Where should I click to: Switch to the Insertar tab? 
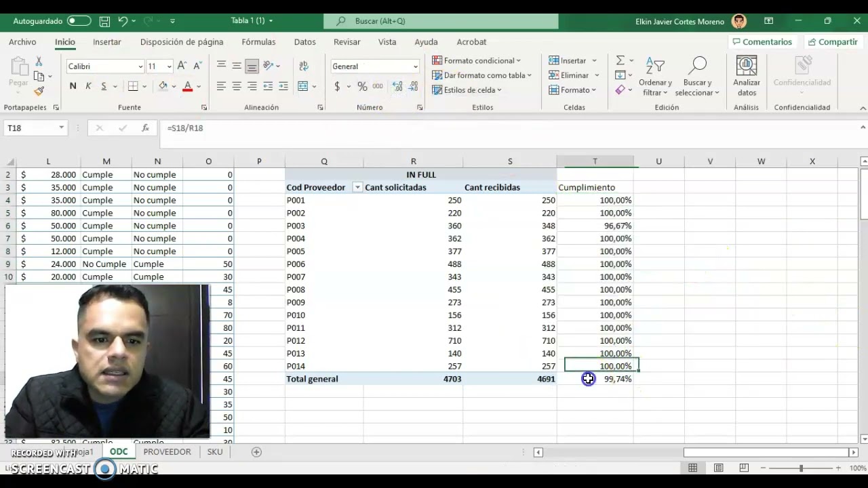click(107, 42)
